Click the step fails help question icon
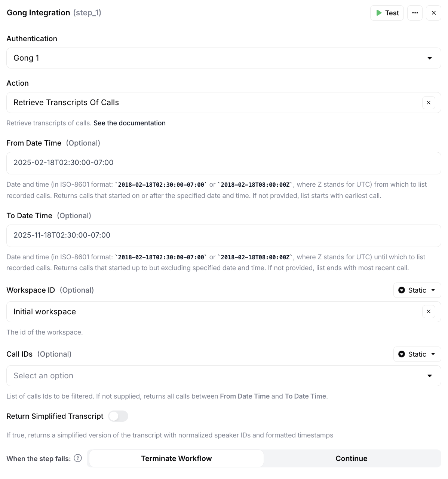This screenshot has width=448, height=479. [x=78, y=458]
